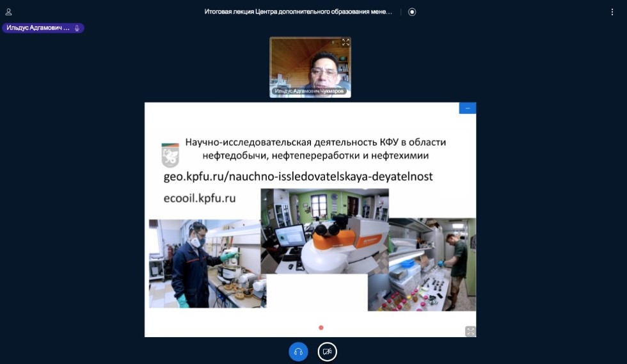Screen dimensions: 627x364
Task: Click the Ильдус Адгамович talking indicator pill
Action: (42, 28)
